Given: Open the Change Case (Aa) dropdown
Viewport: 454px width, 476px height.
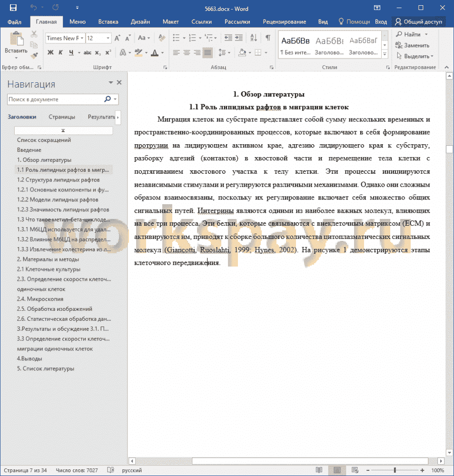Looking at the screenshot, I should (x=144, y=38).
